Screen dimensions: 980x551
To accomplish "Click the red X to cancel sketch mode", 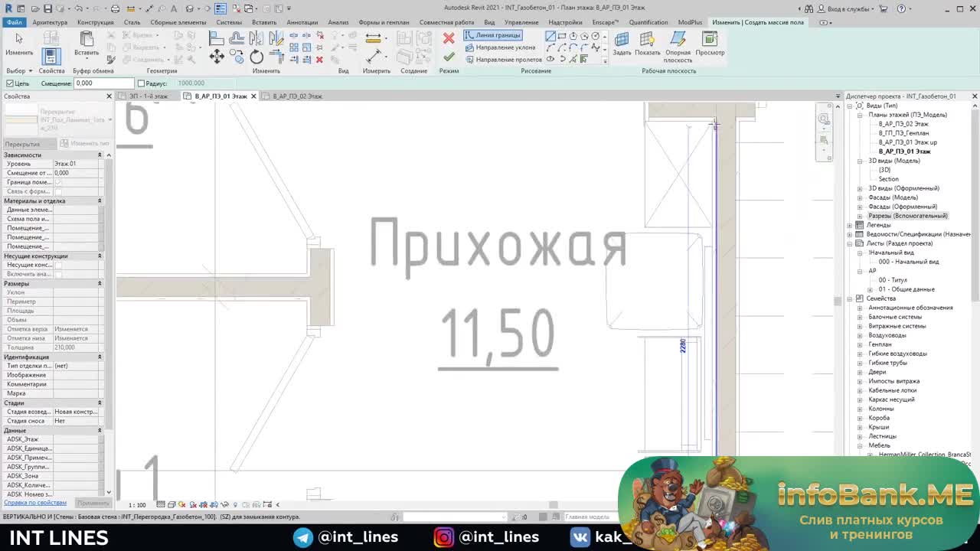I will point(449,37).
